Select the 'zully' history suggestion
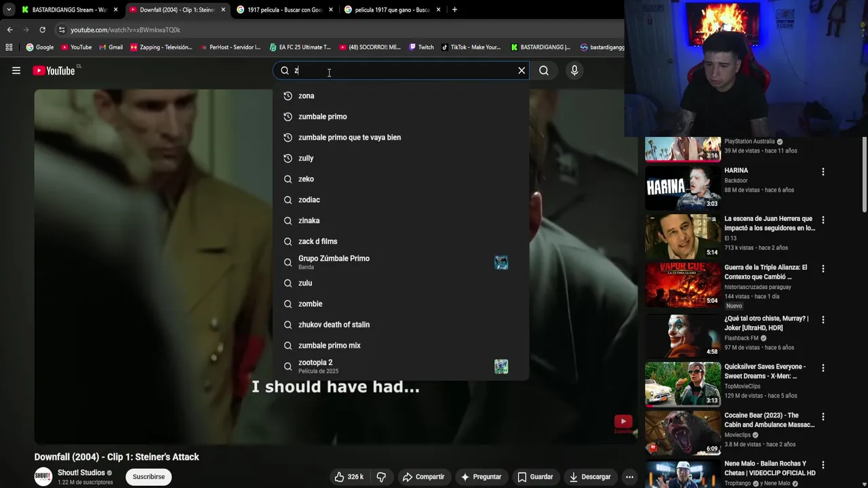868x488 pixels. 401,158
